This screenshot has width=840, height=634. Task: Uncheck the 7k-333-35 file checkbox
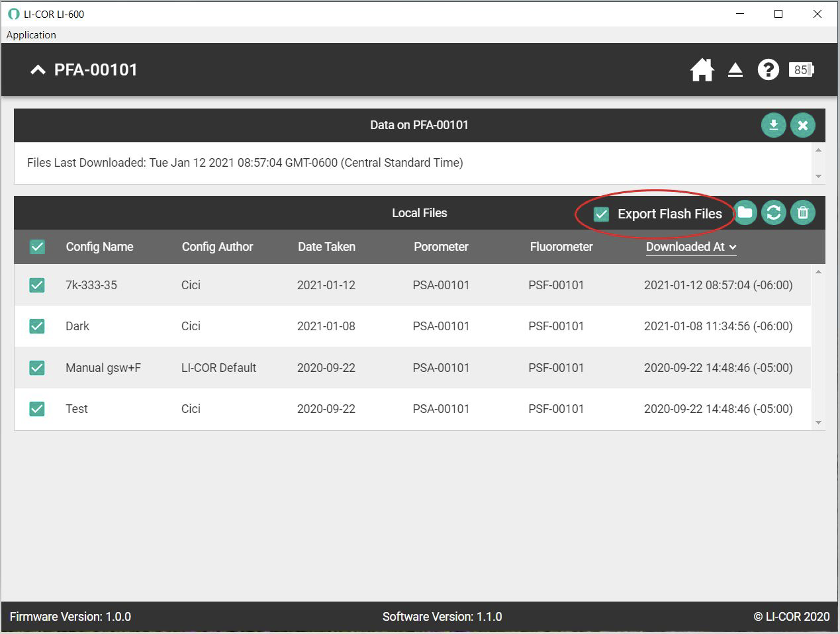pos(37,285)
